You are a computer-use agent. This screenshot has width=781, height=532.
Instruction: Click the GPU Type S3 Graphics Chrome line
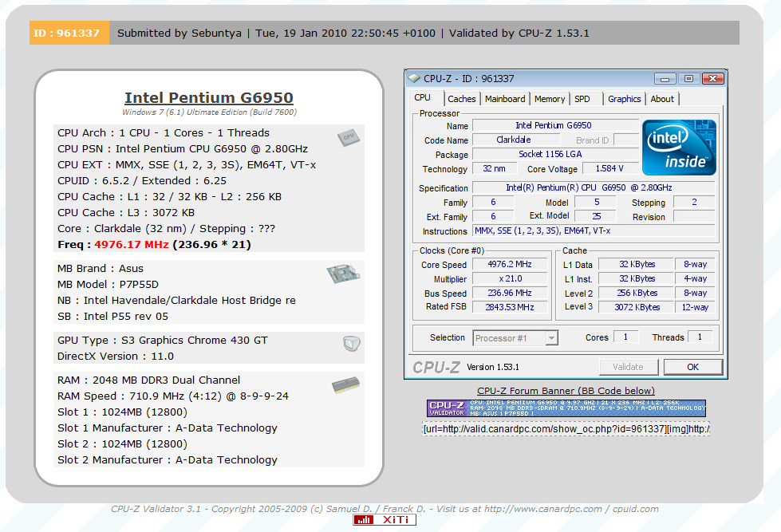163,341
